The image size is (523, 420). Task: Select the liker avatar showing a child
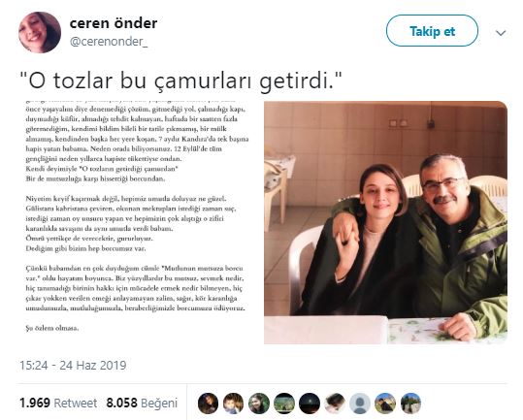tap(234, 404)
